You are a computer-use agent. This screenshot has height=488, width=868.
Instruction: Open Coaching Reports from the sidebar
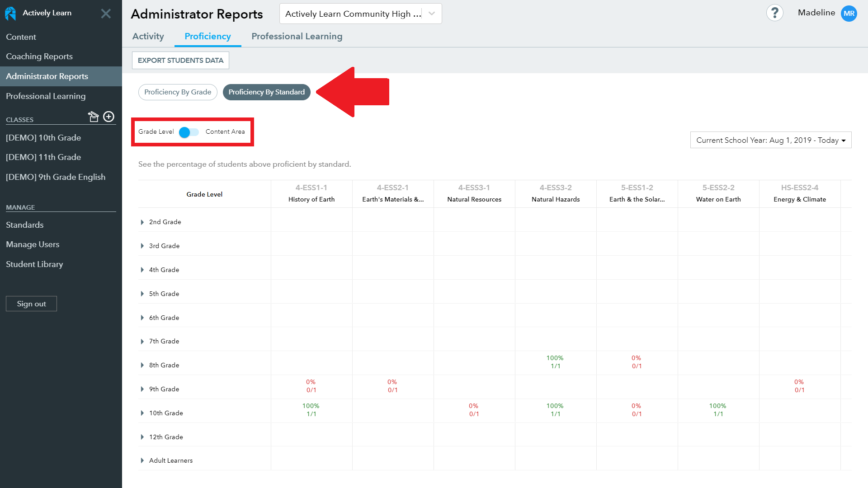point(39,56)
